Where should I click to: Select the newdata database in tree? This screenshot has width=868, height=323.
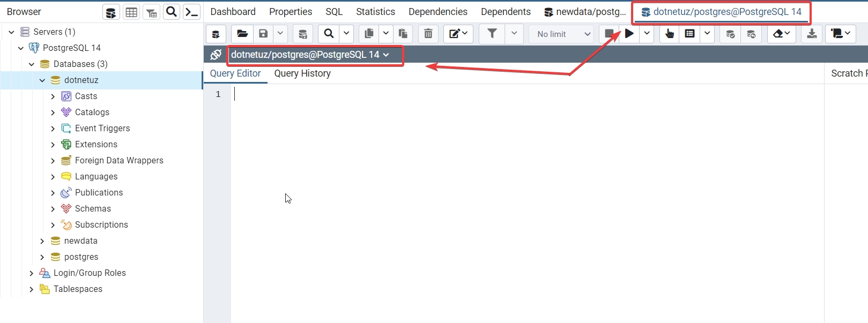(80, 241)
